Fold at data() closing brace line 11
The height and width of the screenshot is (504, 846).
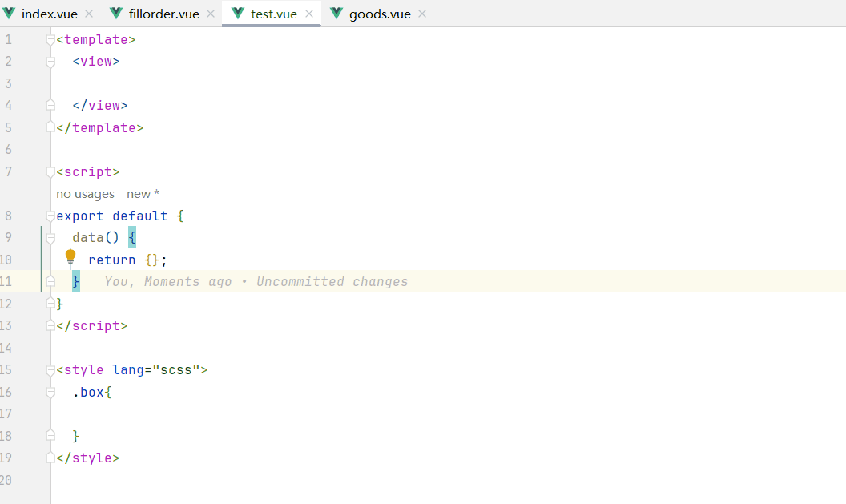[x=50, y=281]
